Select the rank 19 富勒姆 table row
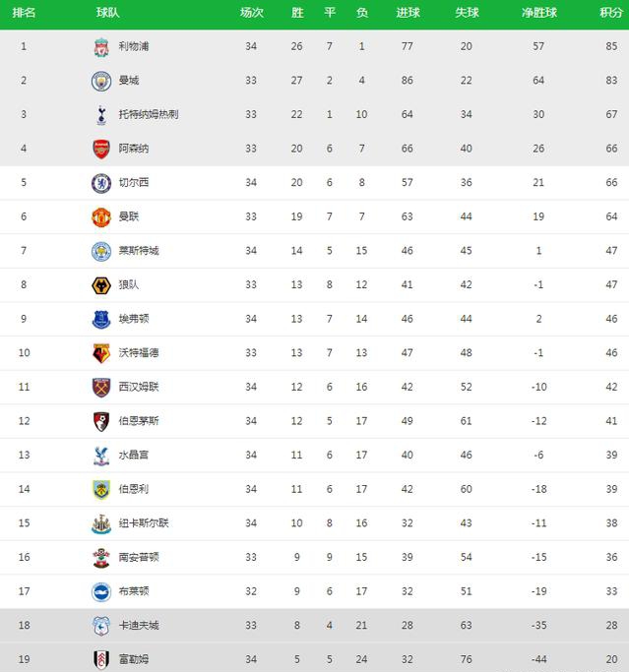The height and width of the screenshot is (672, 629). (x=314, y=659)
